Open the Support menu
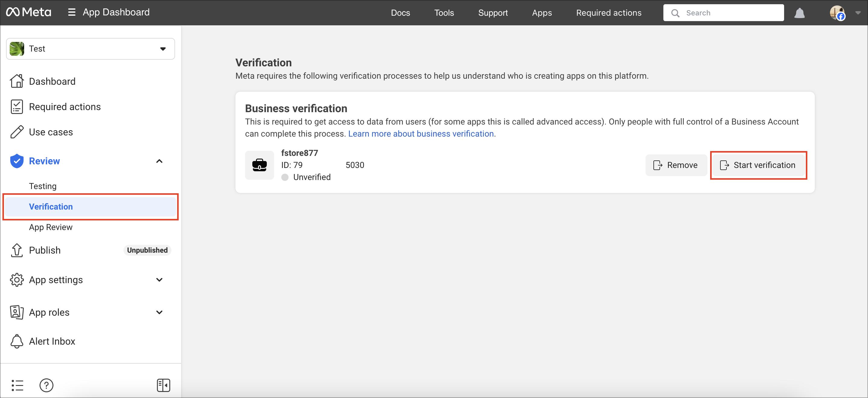868x398 pixels. click(x=493, y=13)
